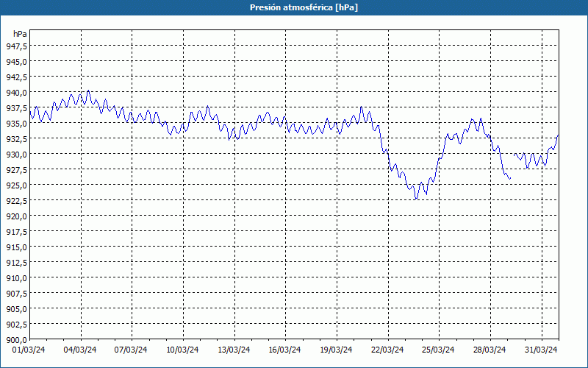Click the 922,5 y-axis label

tap(16, 200)
